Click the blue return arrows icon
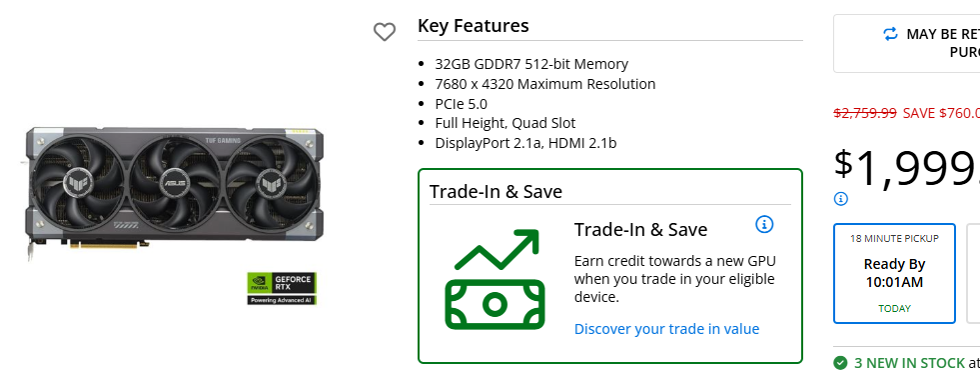Image resolution: width=980 pixels, height=370 pixels. (x=890, y=34)
